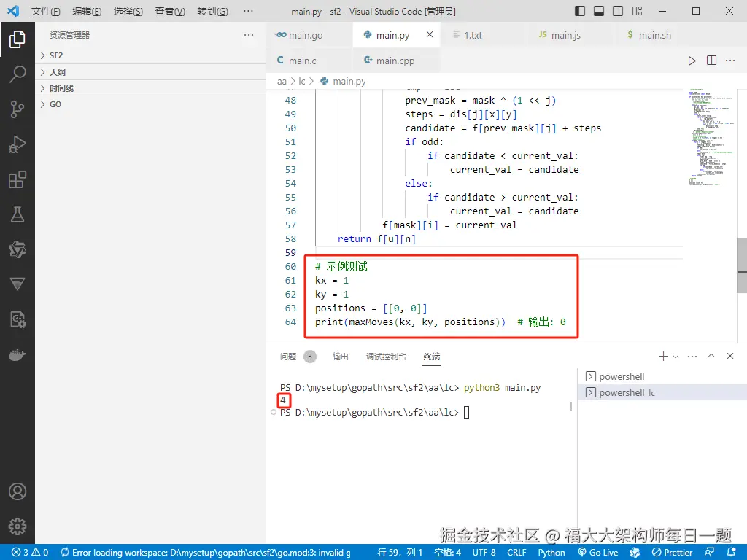Open the Extensions view icon

click(x=18, y=179)
